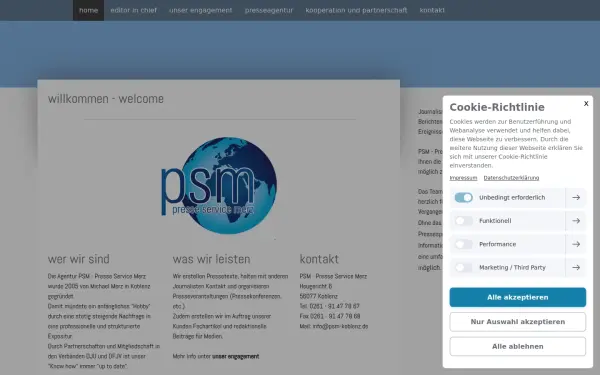This screenshot has height=375, width=600.
Task: Open presseagentur menu item
Action: point(269,10)
